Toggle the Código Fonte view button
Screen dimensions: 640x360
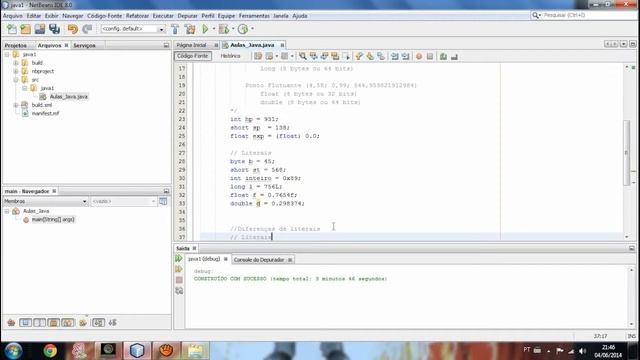[193, 56]
